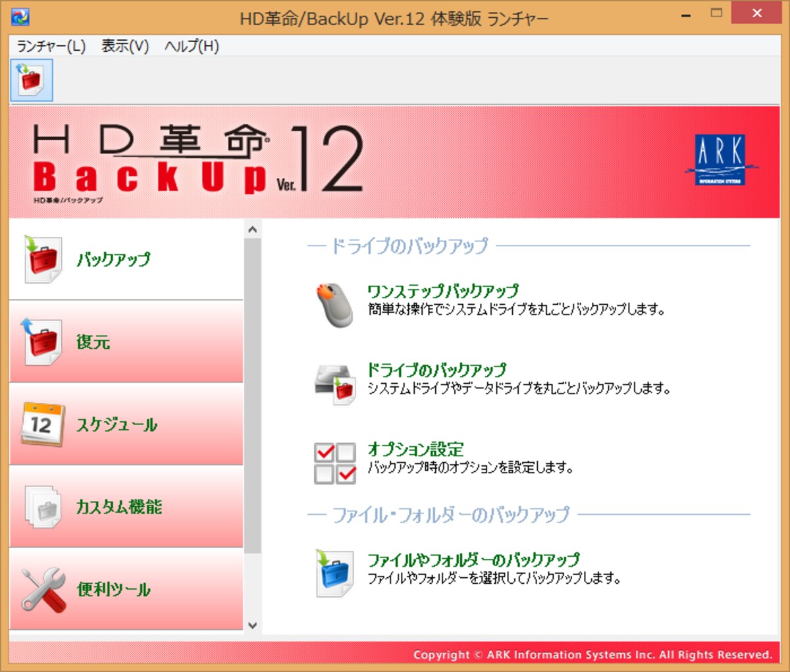Open the ランチャー(L) menu
The image size is (790, 672).
coord(51,46)
